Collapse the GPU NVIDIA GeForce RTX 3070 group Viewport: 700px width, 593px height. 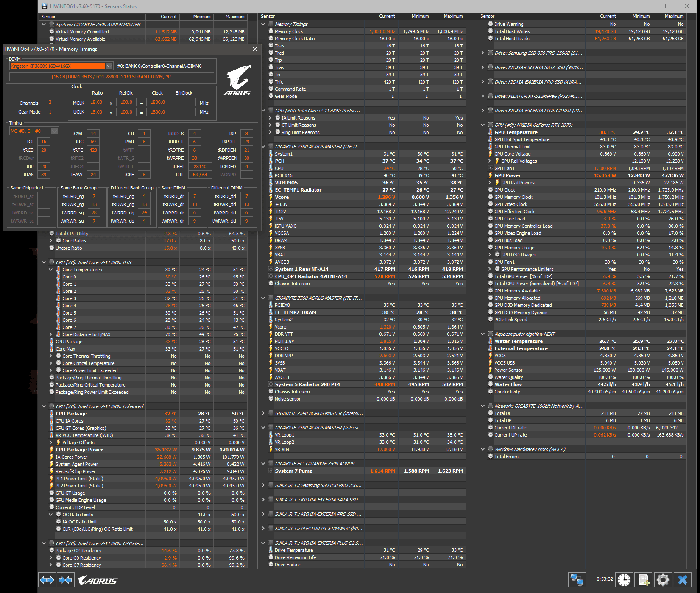(x=483, y=125)
